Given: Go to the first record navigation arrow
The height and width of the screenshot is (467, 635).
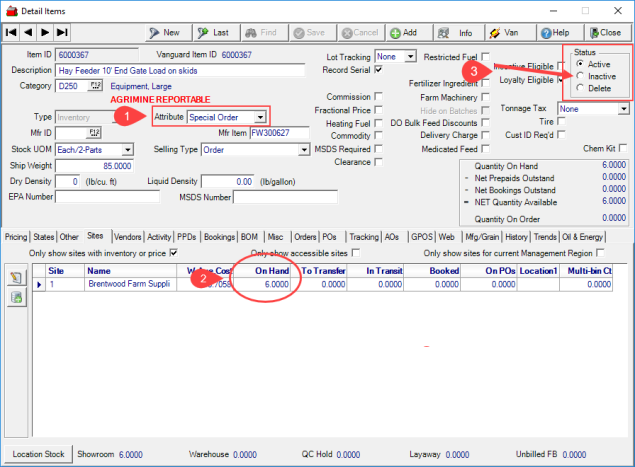Looking at the screenshot, I should (x=11, y=32).
